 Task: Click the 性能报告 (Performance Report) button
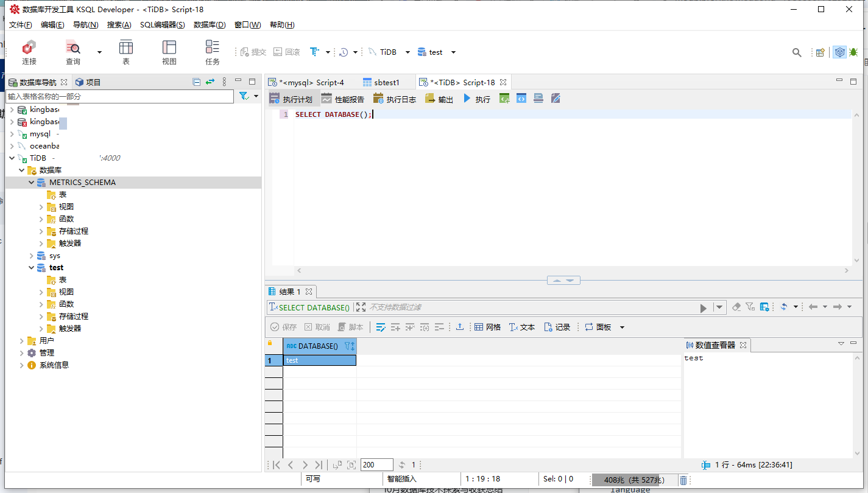coord(343,99)
